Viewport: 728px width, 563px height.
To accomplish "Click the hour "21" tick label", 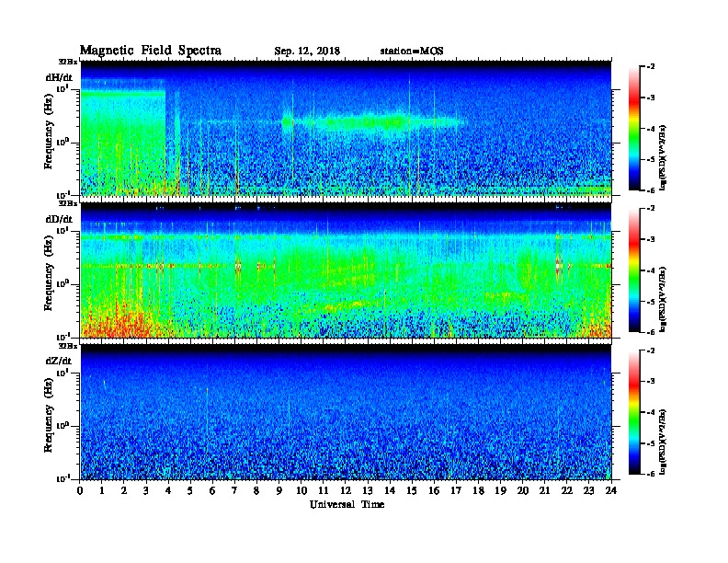I will pos(544,490).
